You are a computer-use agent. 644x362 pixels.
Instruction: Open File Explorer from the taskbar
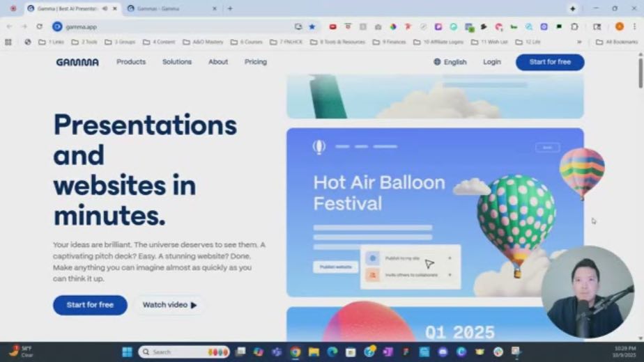coord(314,352)
